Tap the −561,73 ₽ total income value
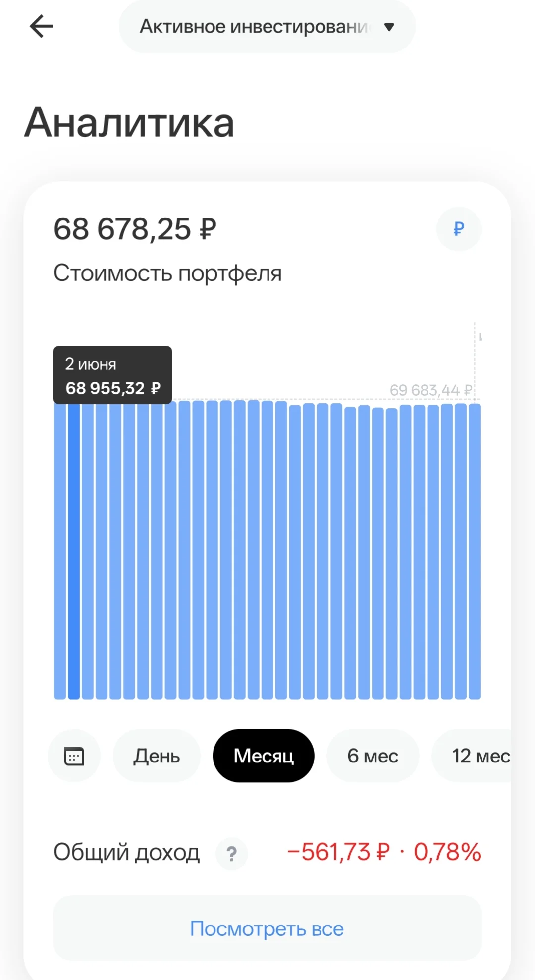Screen dimensions: 535x980 (x=338, y=853)
